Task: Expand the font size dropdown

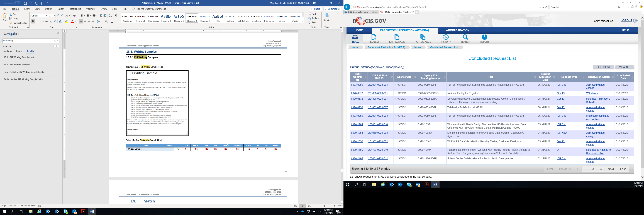Action: tap(54, 16)
